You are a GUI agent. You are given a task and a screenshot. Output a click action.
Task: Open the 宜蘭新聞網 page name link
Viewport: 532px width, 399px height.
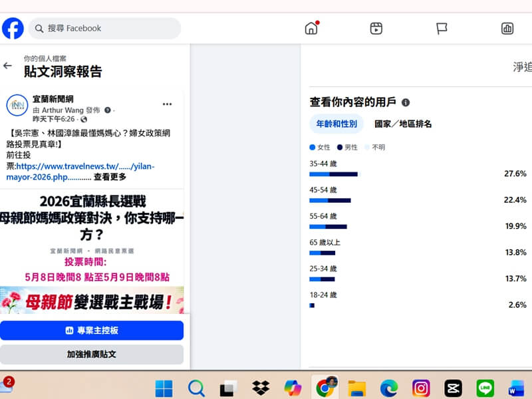pos(53,99)
